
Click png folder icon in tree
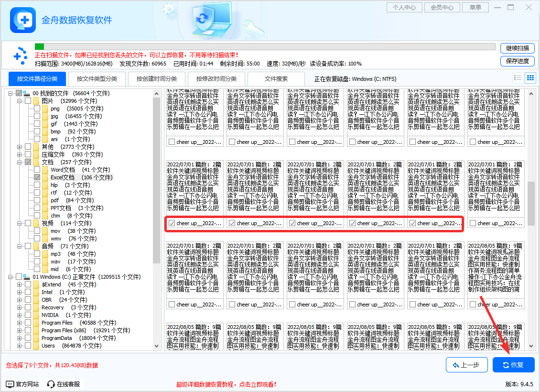click(x=45, y=109)
